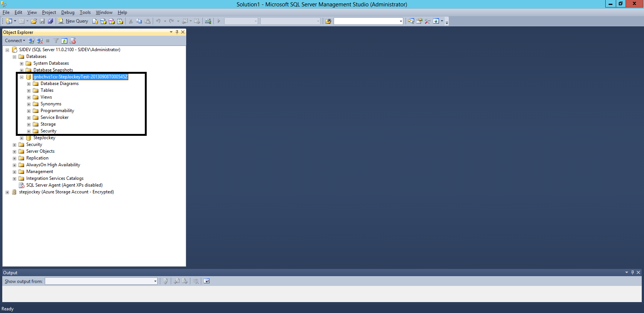The width and height of the screenshot is (644, 313).
Task: Toggle auto hide pin on Output panel
Action: click(x=632, y=272)
